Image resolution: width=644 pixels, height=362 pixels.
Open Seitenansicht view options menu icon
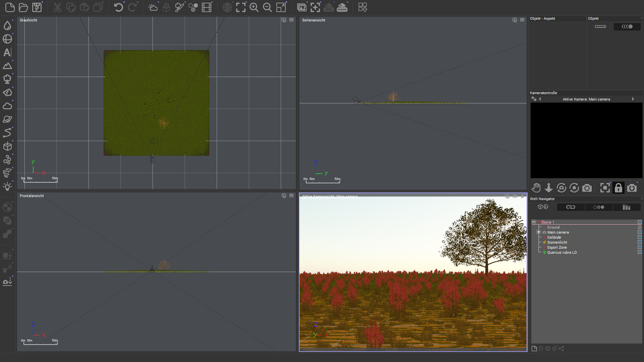point(522,20)
